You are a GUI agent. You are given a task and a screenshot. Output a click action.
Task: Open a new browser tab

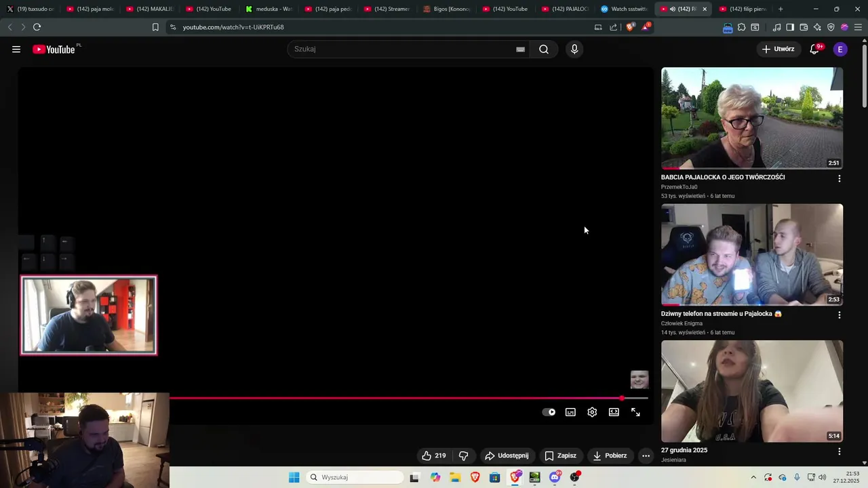coord(781,9)
